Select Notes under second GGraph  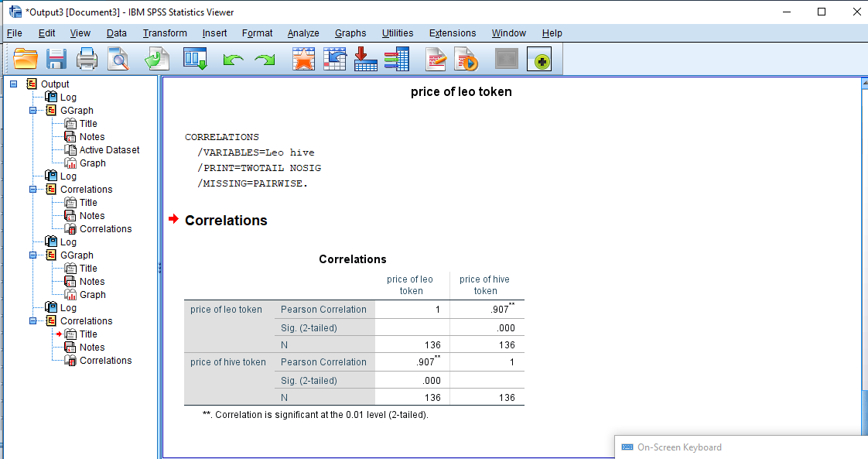point(92,282)
